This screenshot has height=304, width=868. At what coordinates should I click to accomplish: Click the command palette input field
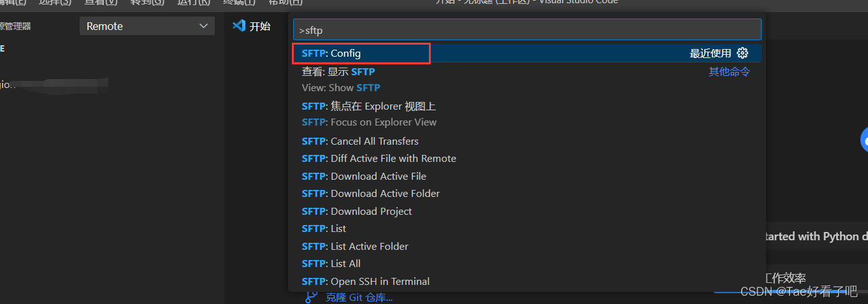[526, 29]
